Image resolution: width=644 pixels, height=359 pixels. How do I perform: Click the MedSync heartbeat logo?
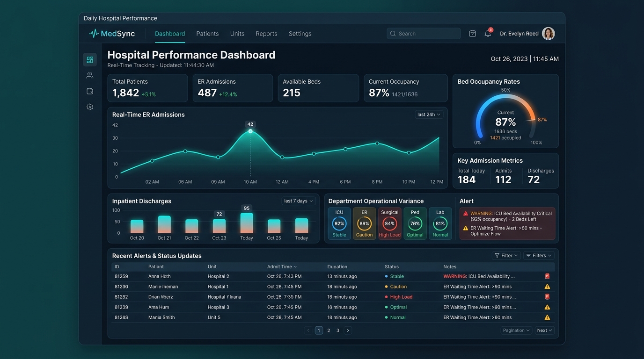(x=94, y=34)
